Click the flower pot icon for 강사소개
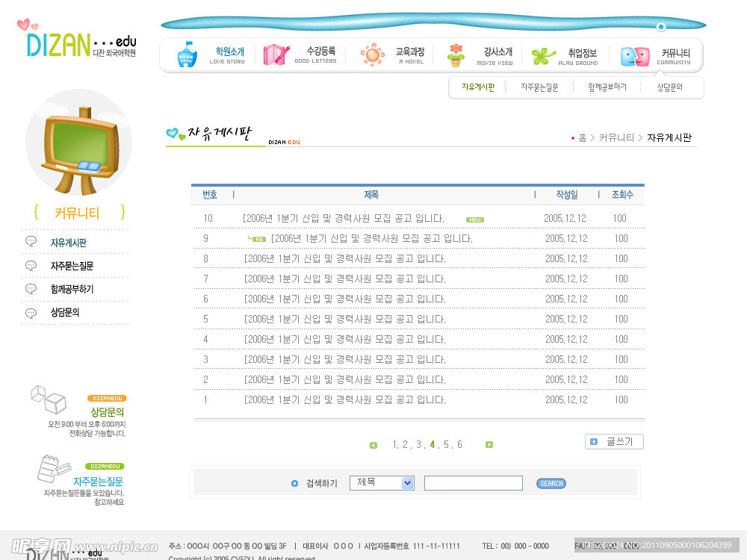The height and width of the screenshot is (560, 747). point(456,55)
